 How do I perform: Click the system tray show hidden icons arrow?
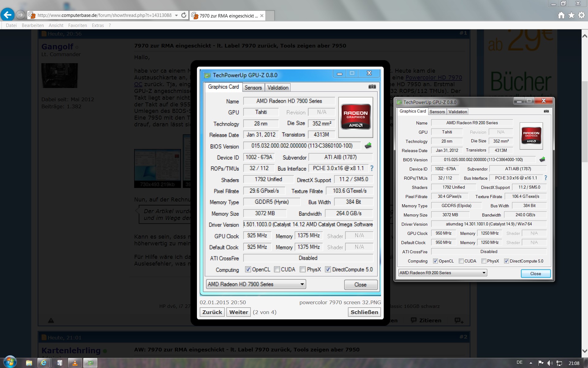click(x=531, y=363)
